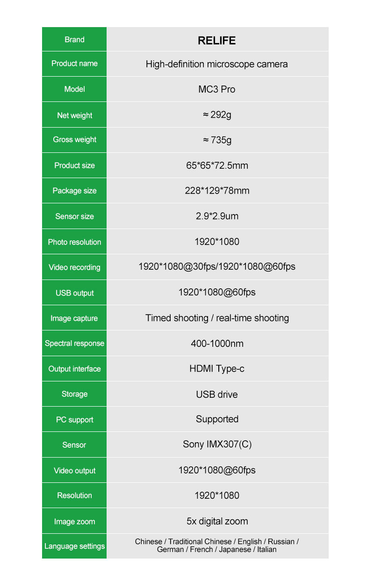The height and width of the screenshot is (588, 374).
Task: Click the Product name label cell
Action: 74,64
